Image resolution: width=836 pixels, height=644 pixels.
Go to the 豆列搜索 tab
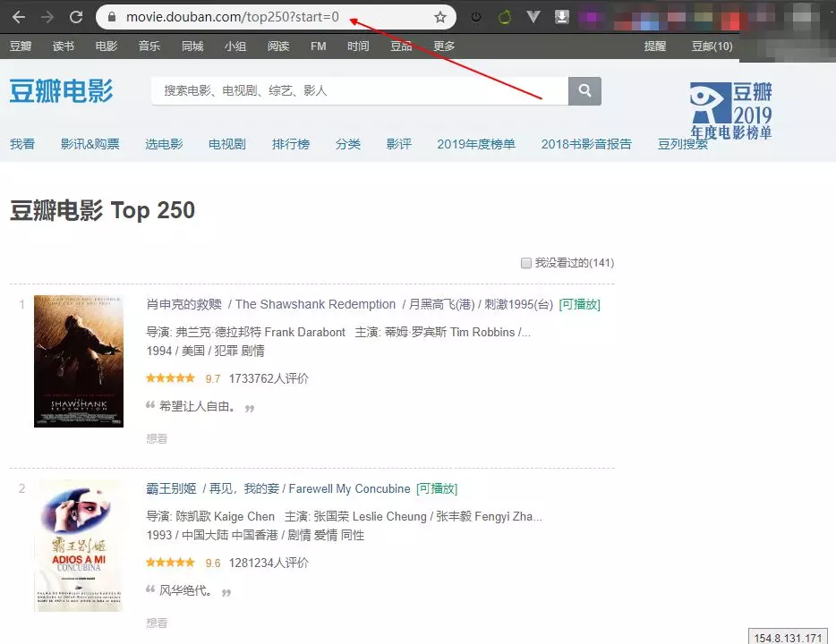pyautogui.click(x=682, y=144)
